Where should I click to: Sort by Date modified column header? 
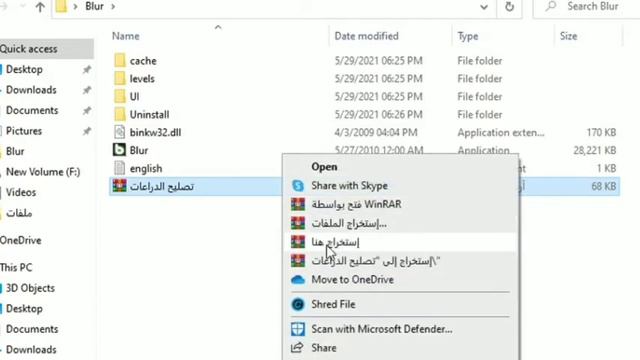click(x=366, y=36)
